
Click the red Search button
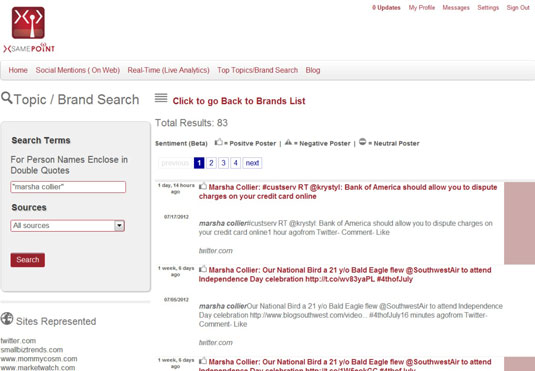click(28, 260)
